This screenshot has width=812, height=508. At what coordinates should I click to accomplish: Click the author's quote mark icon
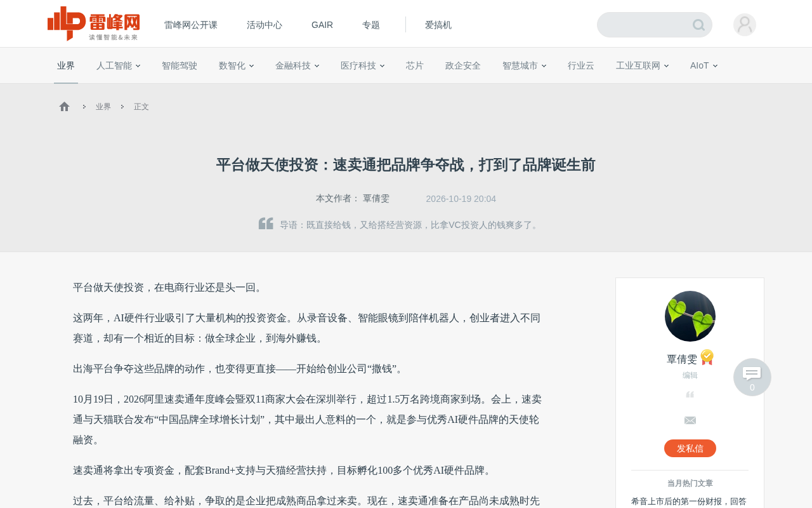(690, 394)
